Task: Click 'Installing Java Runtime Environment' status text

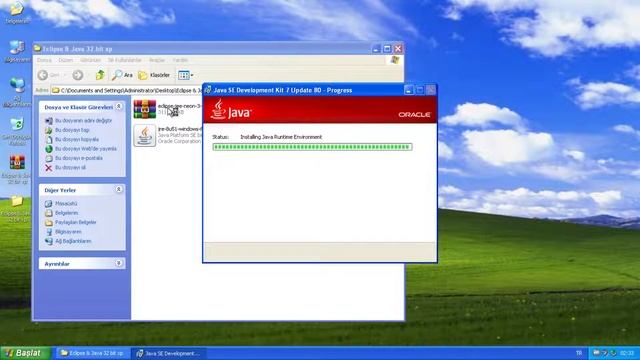Action: pos(281,137)
